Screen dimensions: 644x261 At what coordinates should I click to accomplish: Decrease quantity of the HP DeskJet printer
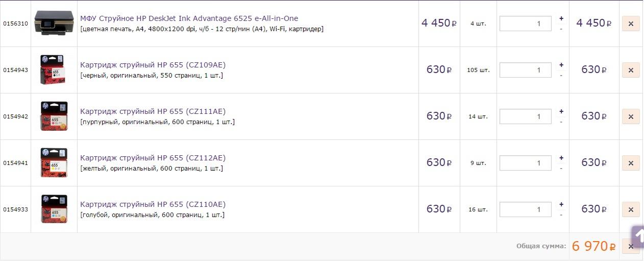pyautogui.click(x=561, y=29)
